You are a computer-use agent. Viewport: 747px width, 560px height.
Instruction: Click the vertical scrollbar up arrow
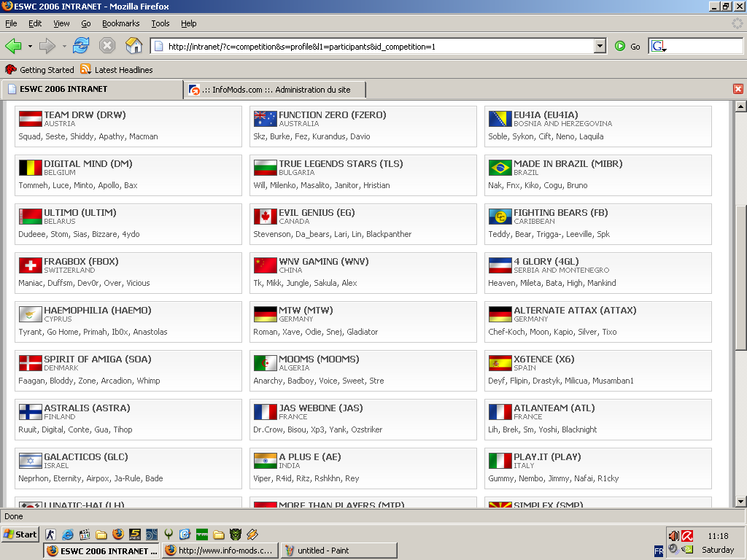[740, 106]
